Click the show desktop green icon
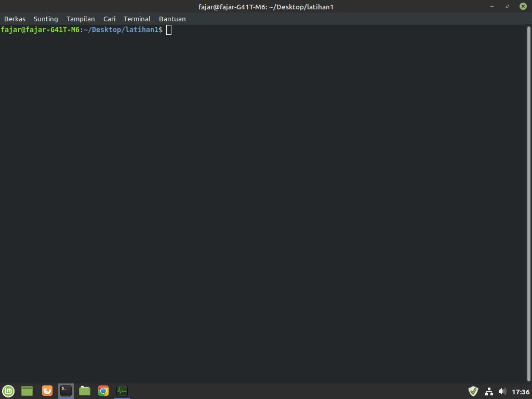Screen dimensions: 532x399 27,391
